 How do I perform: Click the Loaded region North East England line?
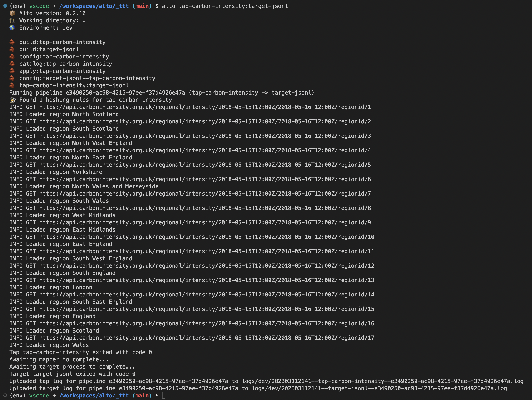pos(71,157)
